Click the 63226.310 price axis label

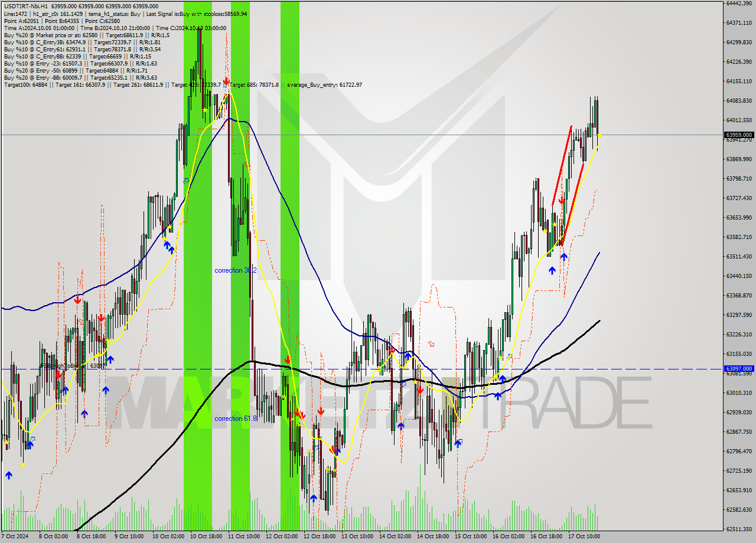coord(739,335)
